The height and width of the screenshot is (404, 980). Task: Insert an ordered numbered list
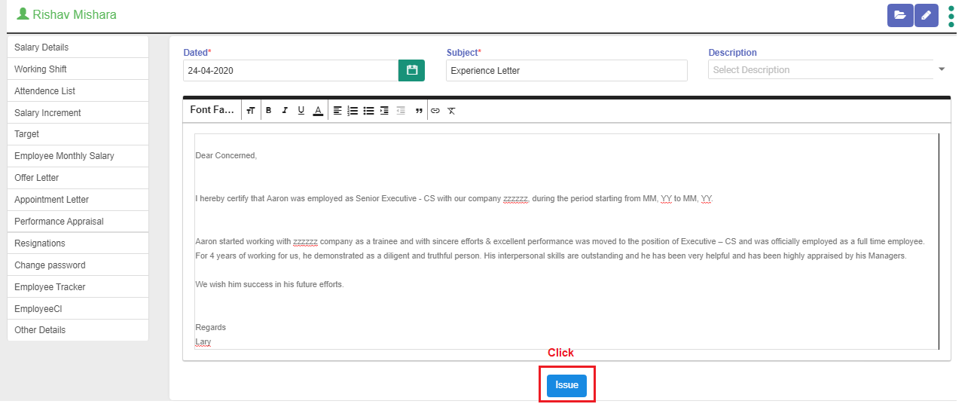pos(353,110)
